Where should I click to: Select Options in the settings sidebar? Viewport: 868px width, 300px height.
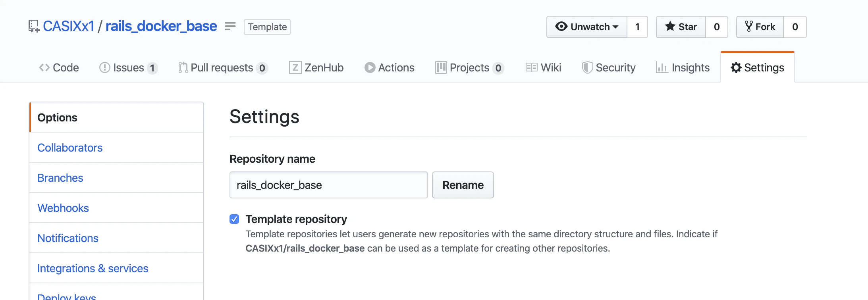pos(116,117)
